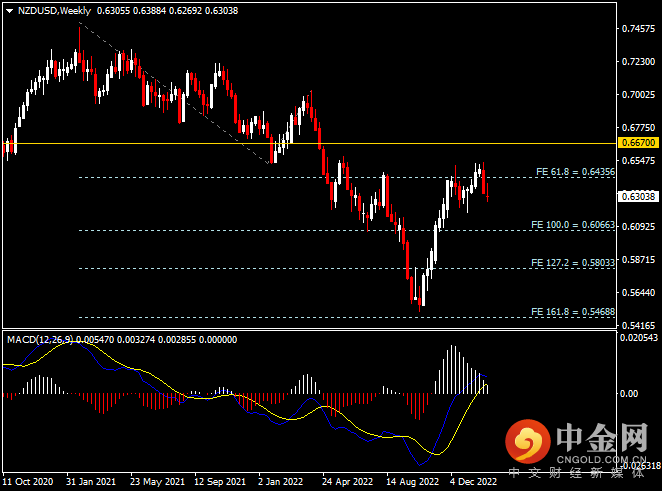
Task: Select the FE 161.8 = 0.54688 label
Action: click(x=574, y=312)
